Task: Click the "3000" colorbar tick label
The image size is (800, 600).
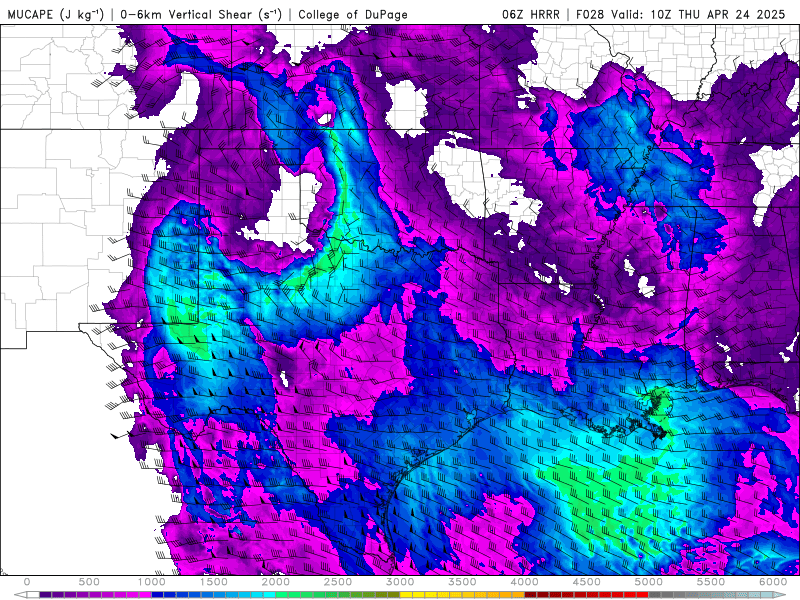Action: 400,582
